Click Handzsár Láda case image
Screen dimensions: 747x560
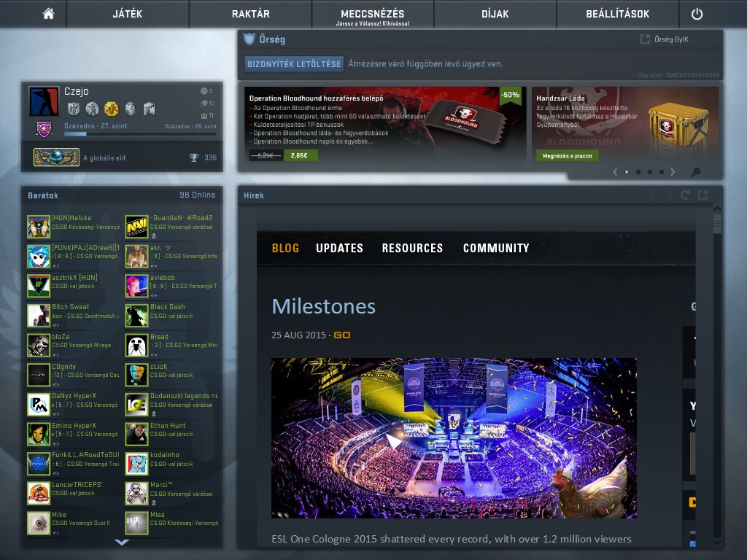[x=678, y=125]
